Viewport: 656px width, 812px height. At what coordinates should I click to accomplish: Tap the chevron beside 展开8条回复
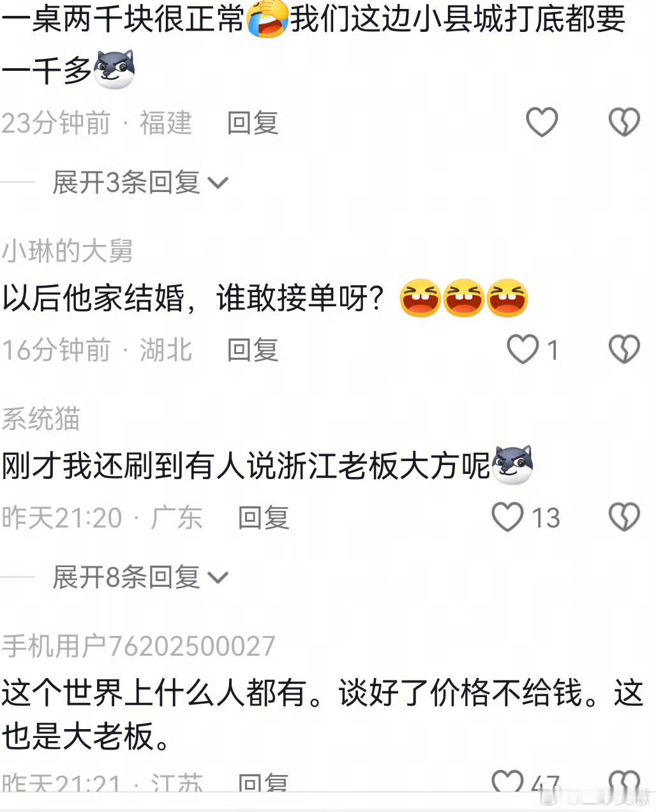click(218, 579)
